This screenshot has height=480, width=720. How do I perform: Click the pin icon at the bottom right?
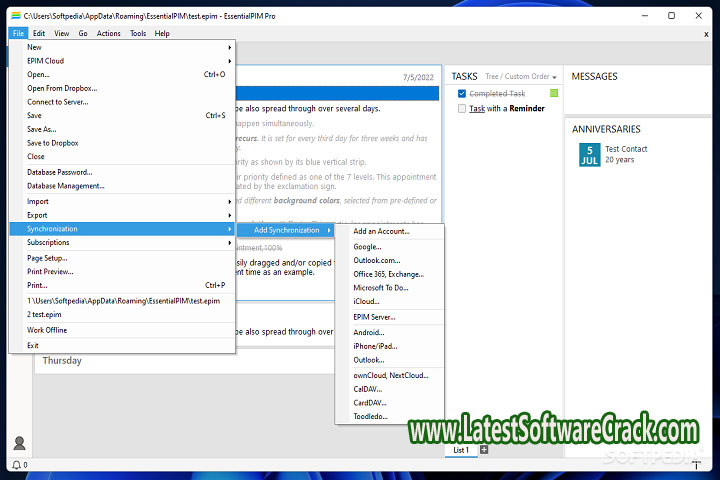click(697, 464)
